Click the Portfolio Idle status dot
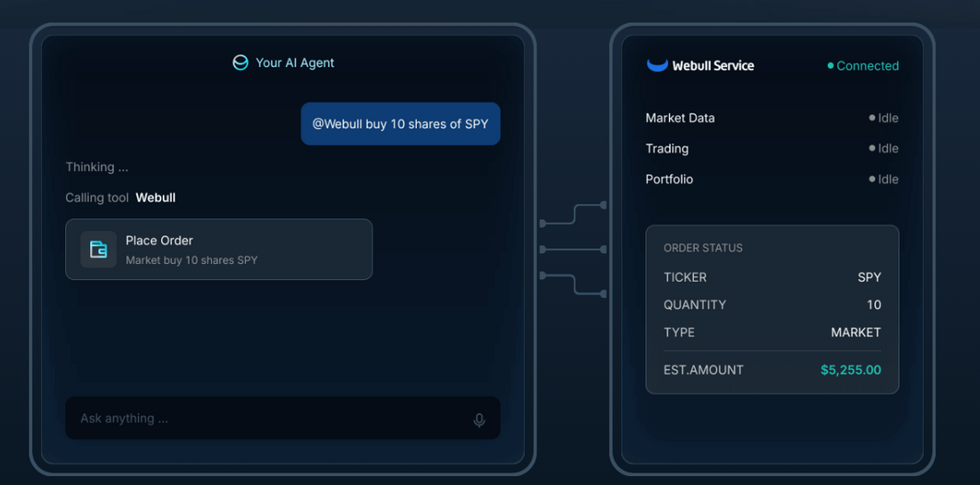 coord(872,179)
